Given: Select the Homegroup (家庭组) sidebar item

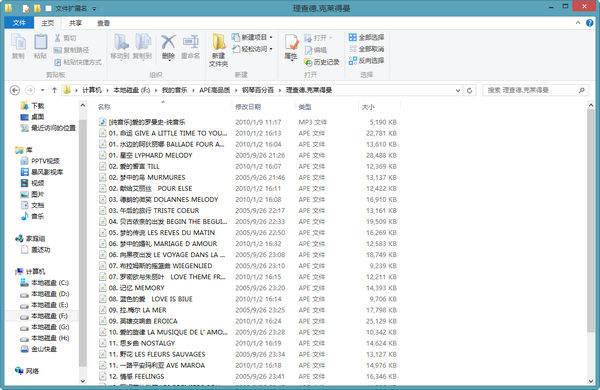Looking at the screenshot, I should [30, 238].
